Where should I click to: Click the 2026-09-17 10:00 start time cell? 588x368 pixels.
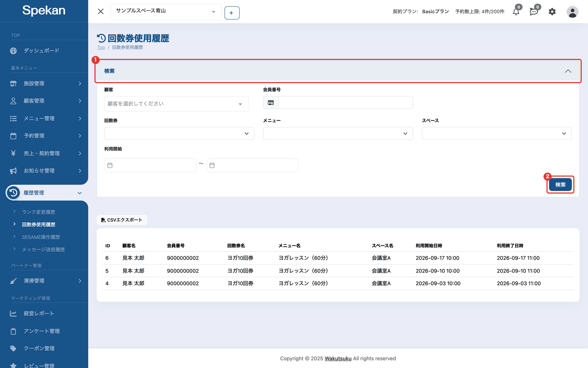[x=437, y=258]
